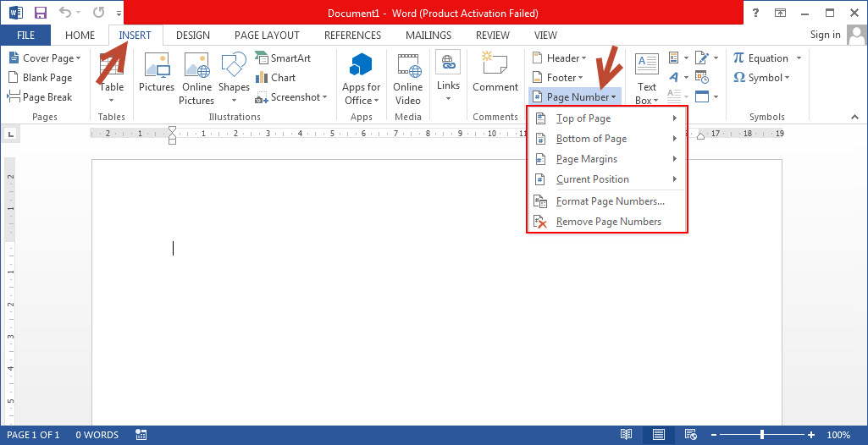868x445 pixels.
Task: Click PAGE 1 OF 1 in status bar
Action: tap(33, 435)
